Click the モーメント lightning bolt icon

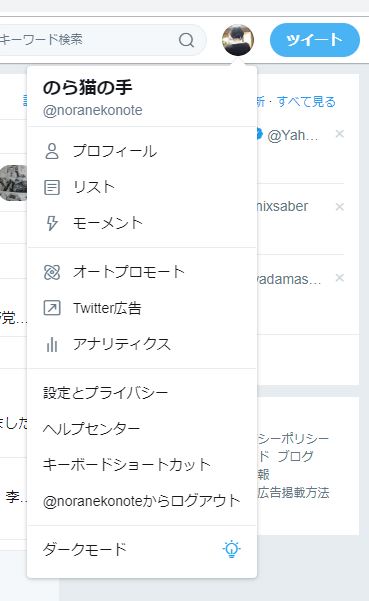[x=52, y=223]
